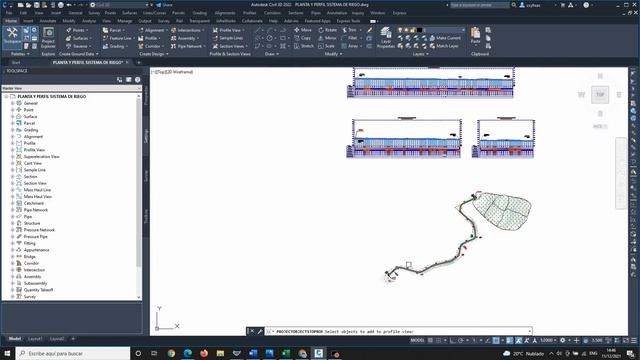The height and width of the screenshot is (360, 640).
Task: Expand the Create Design panel
Action: tap(153, 54)
